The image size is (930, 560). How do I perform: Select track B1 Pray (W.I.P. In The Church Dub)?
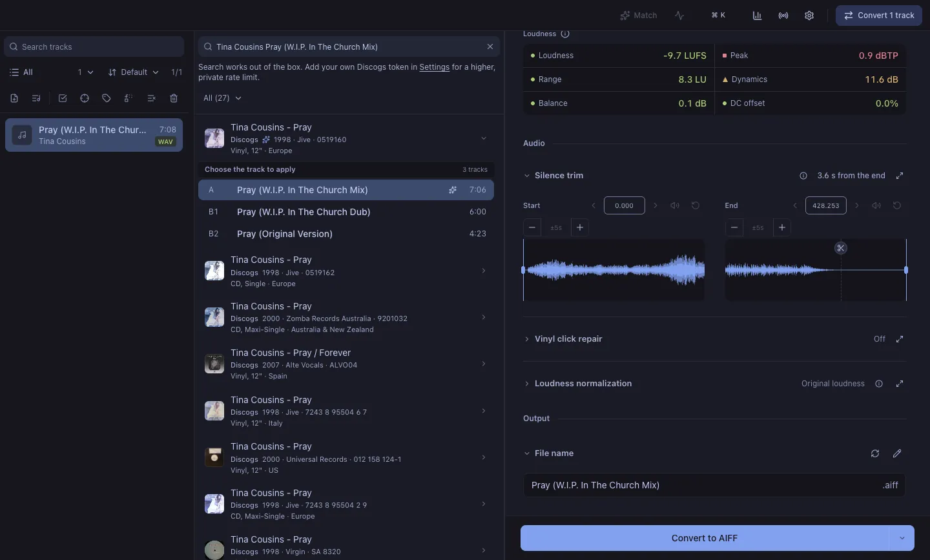(x=346, y=212)
